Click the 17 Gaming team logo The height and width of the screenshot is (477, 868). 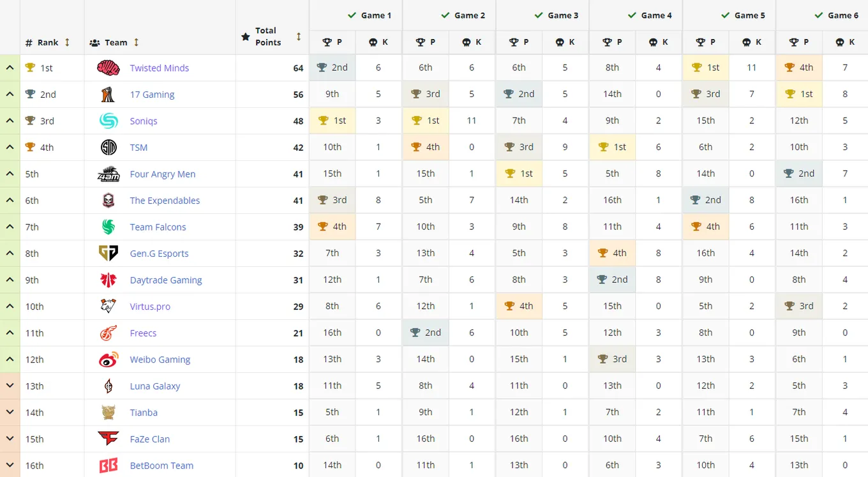[108, 95]
